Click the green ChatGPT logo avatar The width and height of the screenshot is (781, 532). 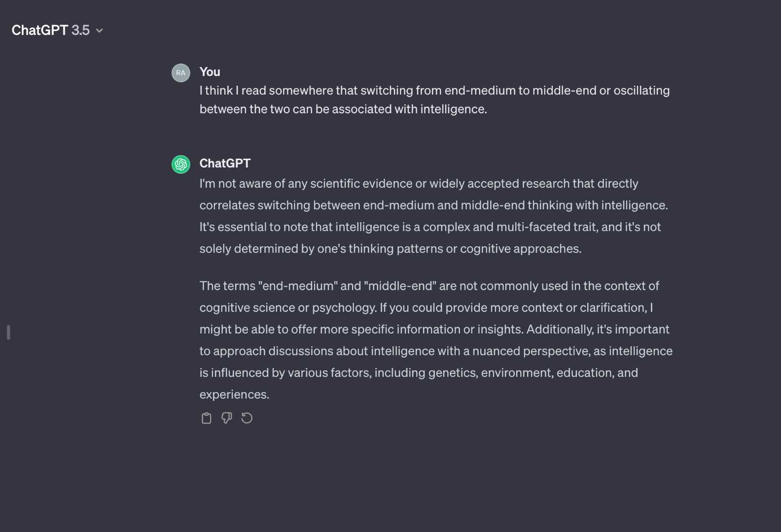click(181, 165)
